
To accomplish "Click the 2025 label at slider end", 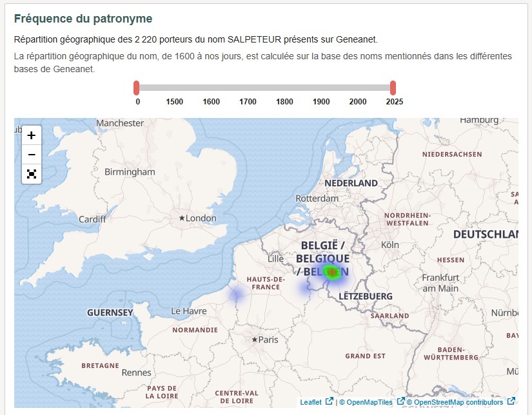I will click(x=393, y=101).
